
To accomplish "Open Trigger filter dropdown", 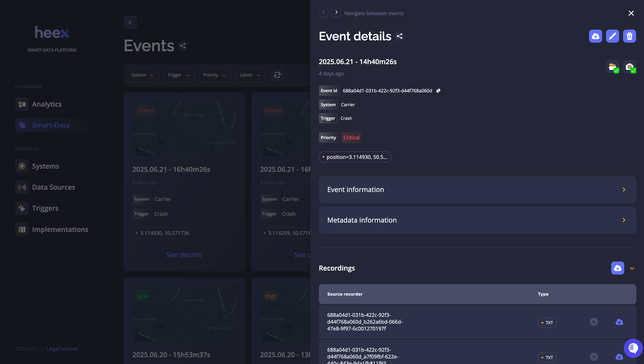I will click(x=179, y=75).
